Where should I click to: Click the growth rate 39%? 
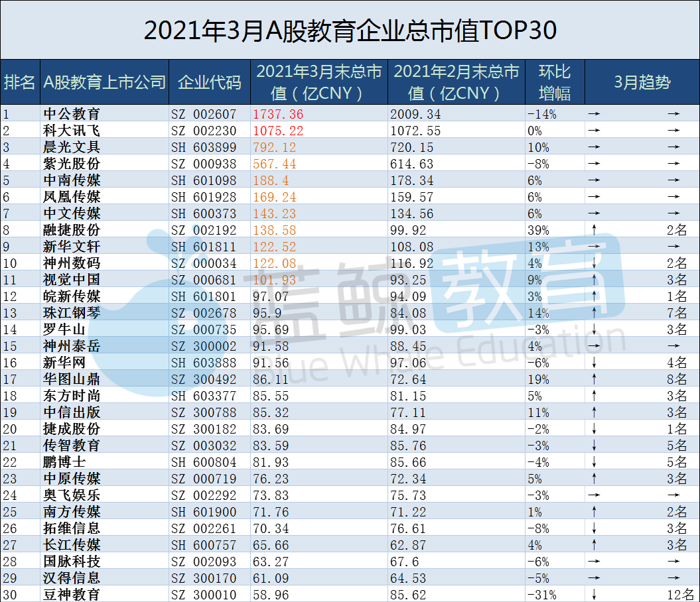[538, 230]
